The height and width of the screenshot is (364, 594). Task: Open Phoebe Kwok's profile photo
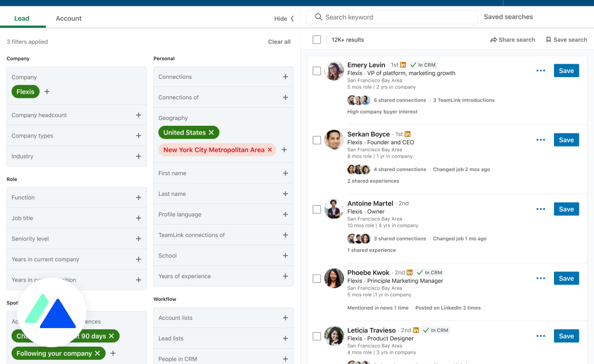pos(334,278)
